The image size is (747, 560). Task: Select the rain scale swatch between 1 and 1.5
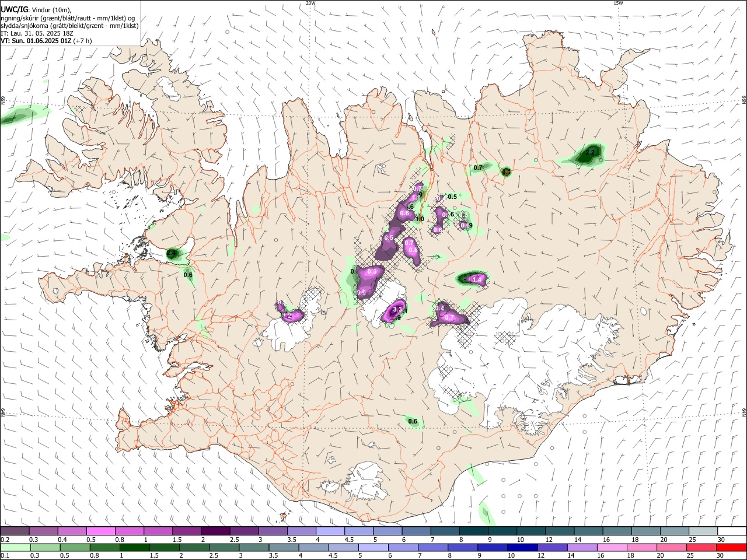(135, 547)
